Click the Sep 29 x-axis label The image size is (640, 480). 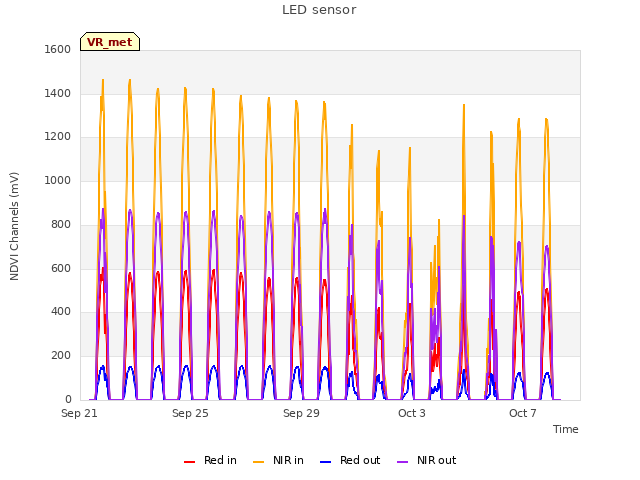301,413
